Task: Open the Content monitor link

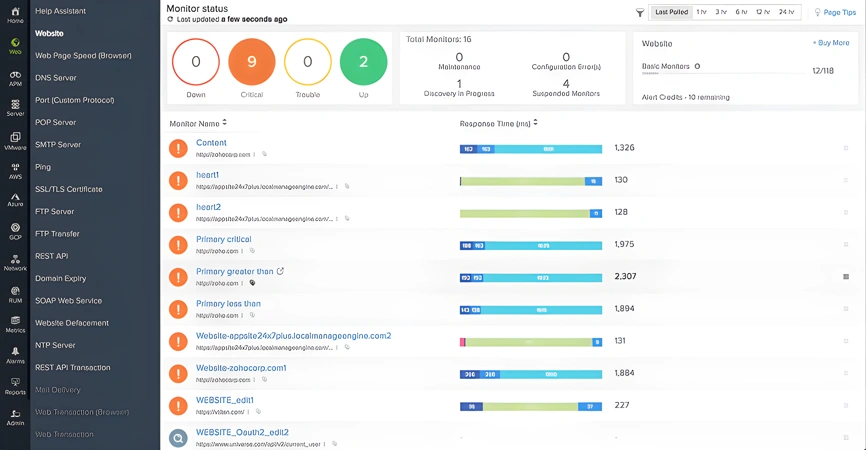Action: tap(211, 142)
